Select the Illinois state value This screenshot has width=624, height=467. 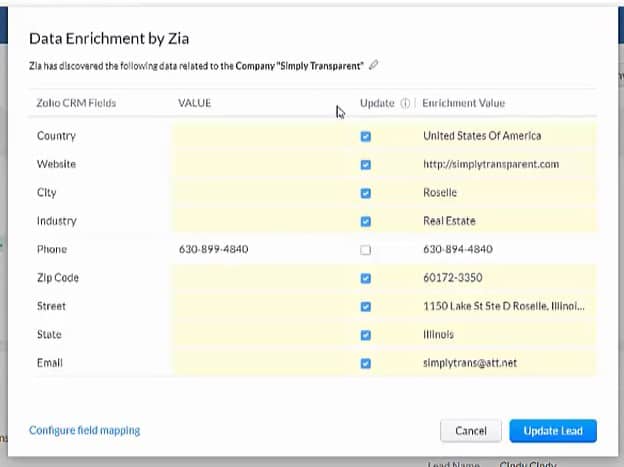coord(438,334)
